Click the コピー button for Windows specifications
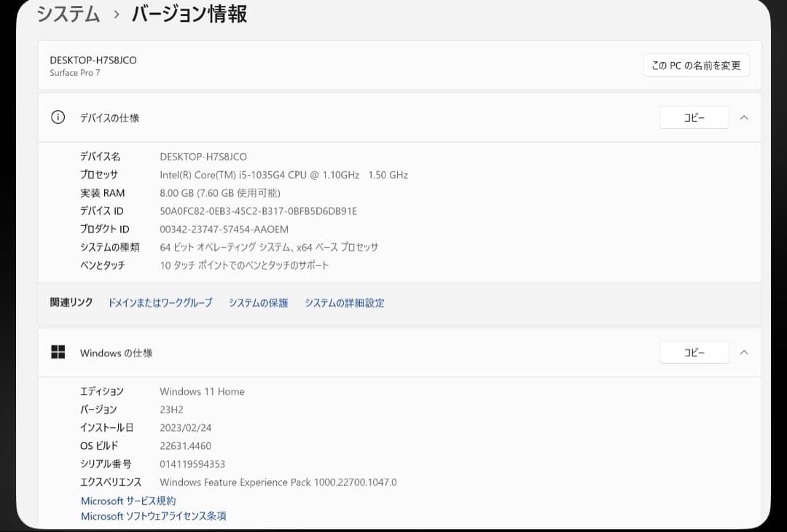Image resolution: width=787 pixels, height=532 pixels. click(694, 352)
